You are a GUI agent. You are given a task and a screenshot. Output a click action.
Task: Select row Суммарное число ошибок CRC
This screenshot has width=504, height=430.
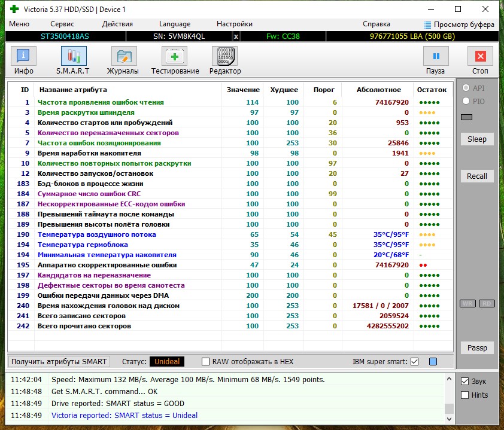pyautogui.click(x=230, y=194)
